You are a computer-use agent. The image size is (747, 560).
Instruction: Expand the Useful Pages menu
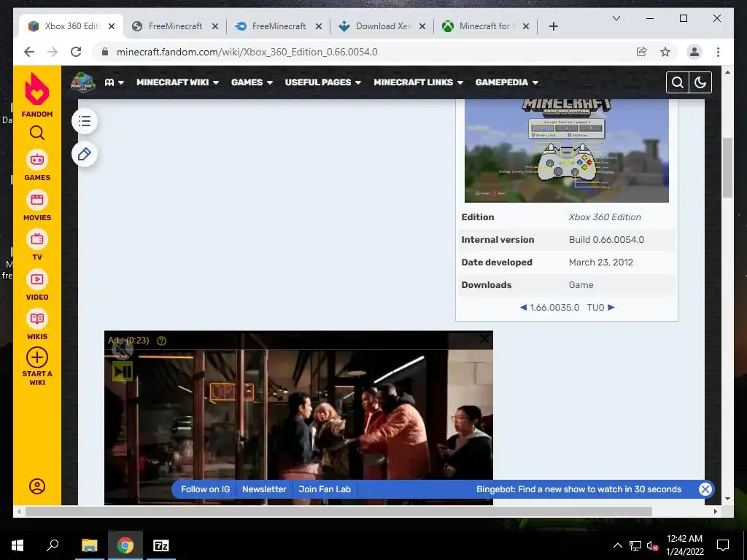tap(323, 82)
